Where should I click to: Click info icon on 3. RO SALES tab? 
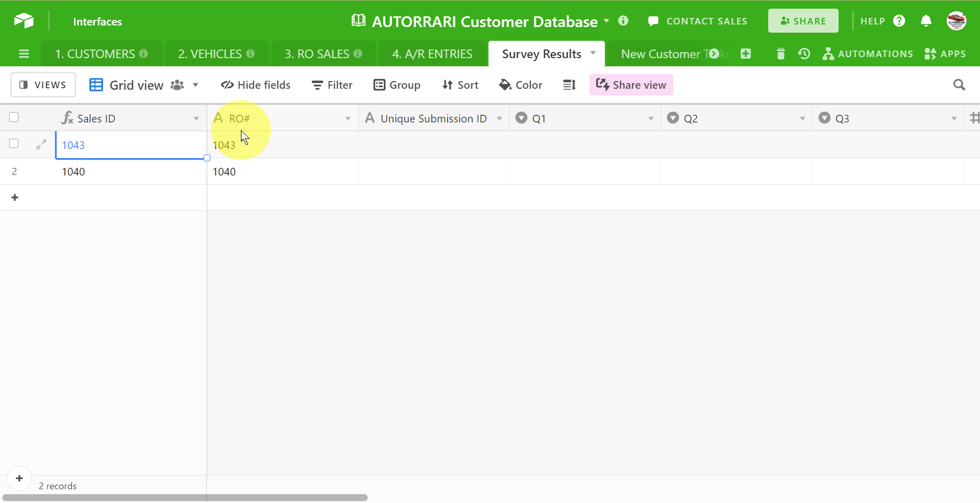click(x=358, y=54)
